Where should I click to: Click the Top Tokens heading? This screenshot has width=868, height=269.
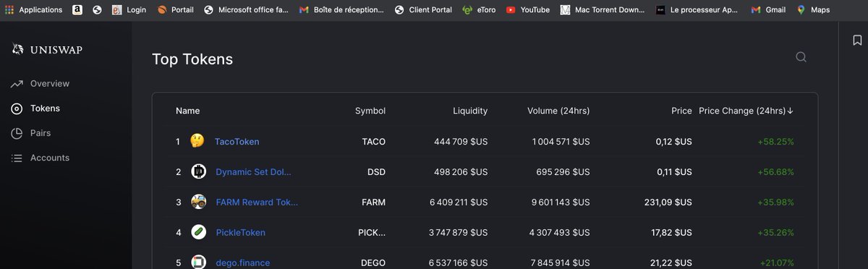pos(192,59)
